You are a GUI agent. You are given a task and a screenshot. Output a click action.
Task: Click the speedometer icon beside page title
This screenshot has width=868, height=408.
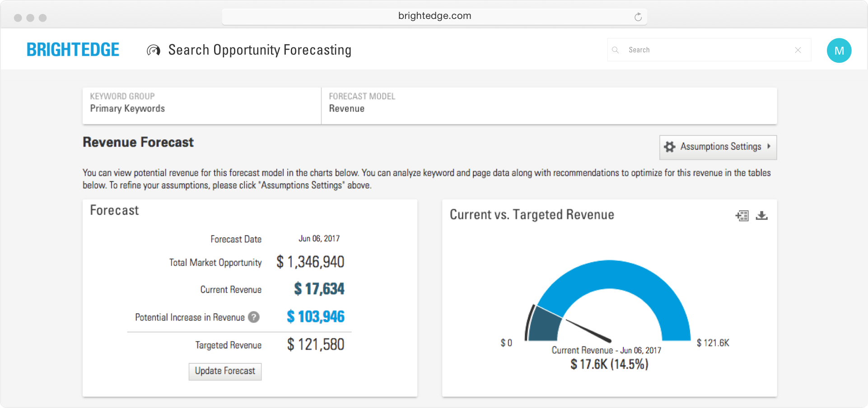pos(154,50)
